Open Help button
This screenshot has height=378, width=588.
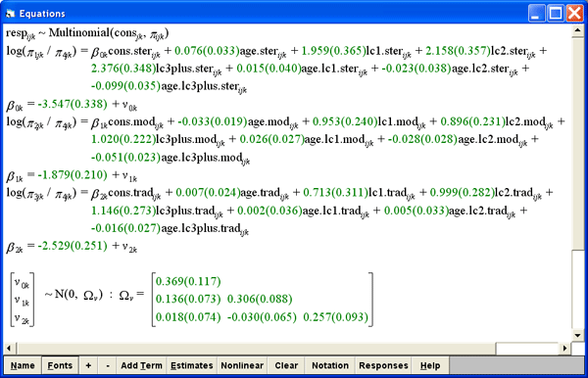(x=430, y=365)
